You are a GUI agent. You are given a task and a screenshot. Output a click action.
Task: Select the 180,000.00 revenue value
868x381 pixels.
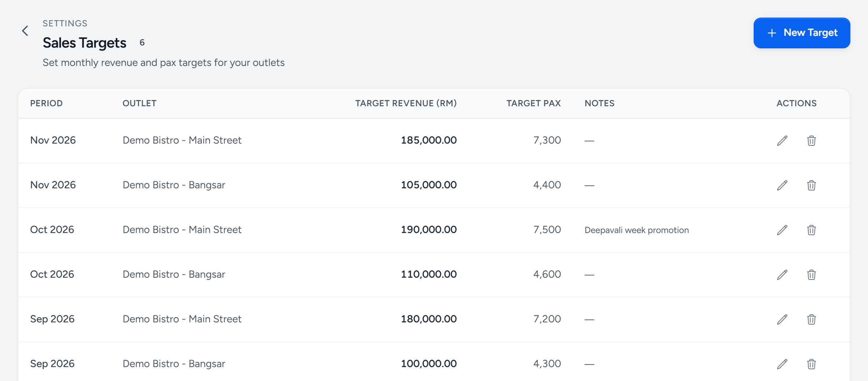(429, 319)
